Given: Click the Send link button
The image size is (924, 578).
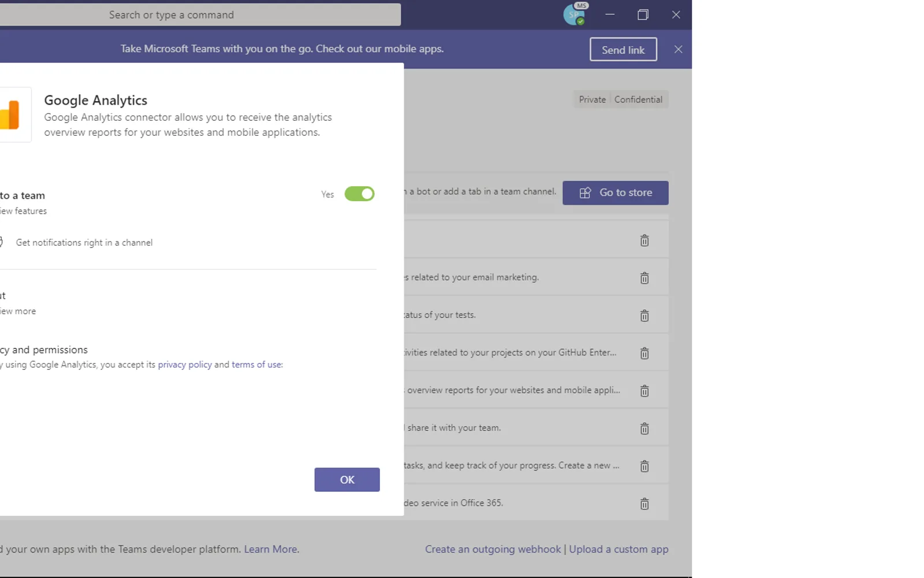Looking at the screenshot, I should pos(623,50).
